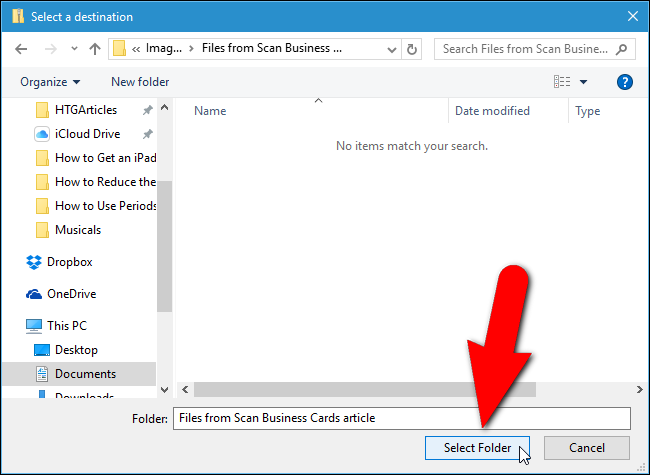Expand the Organize dropdown menu
The height and width of the screenshot is (475, 650).
pyautogui.click(x=49, y=82)
